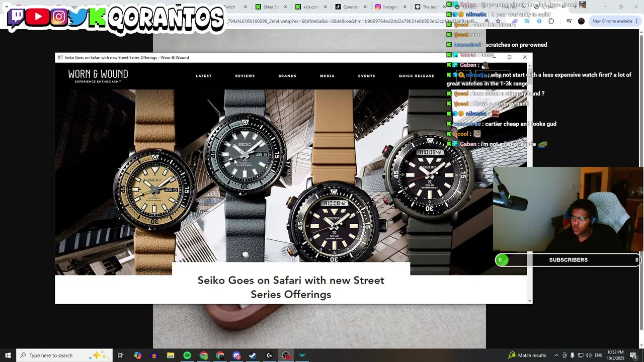The width and height of the screenshot is (644, 362).
Task: Open the Seiko Goes on Safari article title
Action: click(291, 287)
